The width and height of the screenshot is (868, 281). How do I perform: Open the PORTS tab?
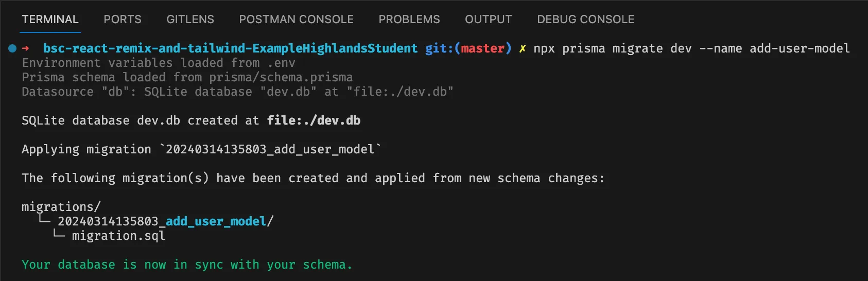tap(123, 20)
